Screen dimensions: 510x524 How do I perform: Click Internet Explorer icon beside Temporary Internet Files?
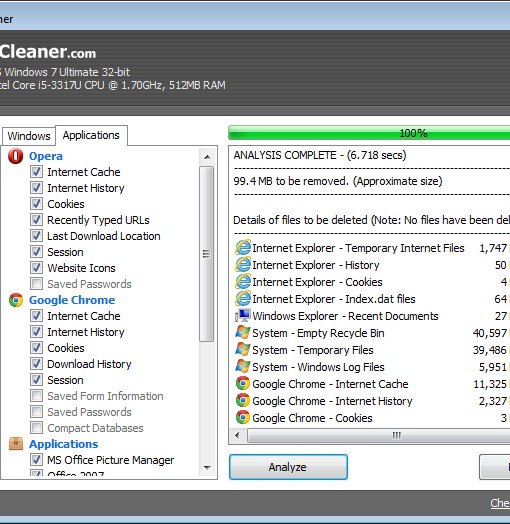(x=243, y=248)
